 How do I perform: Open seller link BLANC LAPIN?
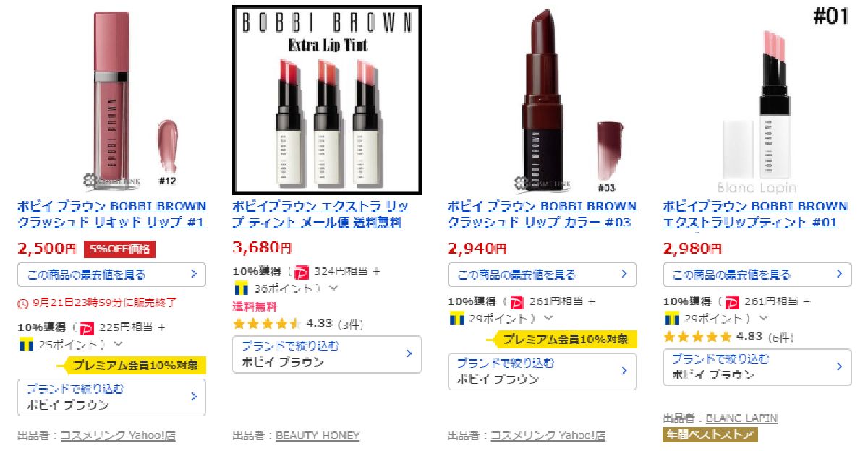(741, 418)
